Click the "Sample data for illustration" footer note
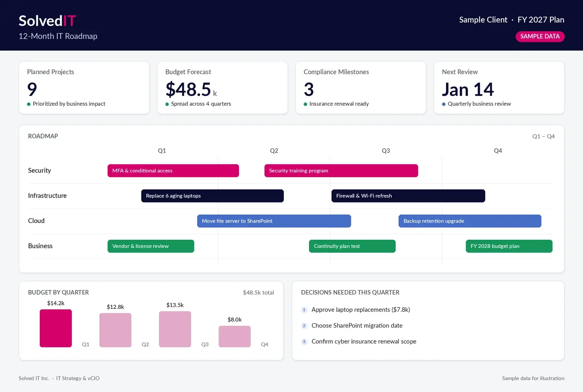The height and width of the screenshot is (392, 583). pos(533,378)
